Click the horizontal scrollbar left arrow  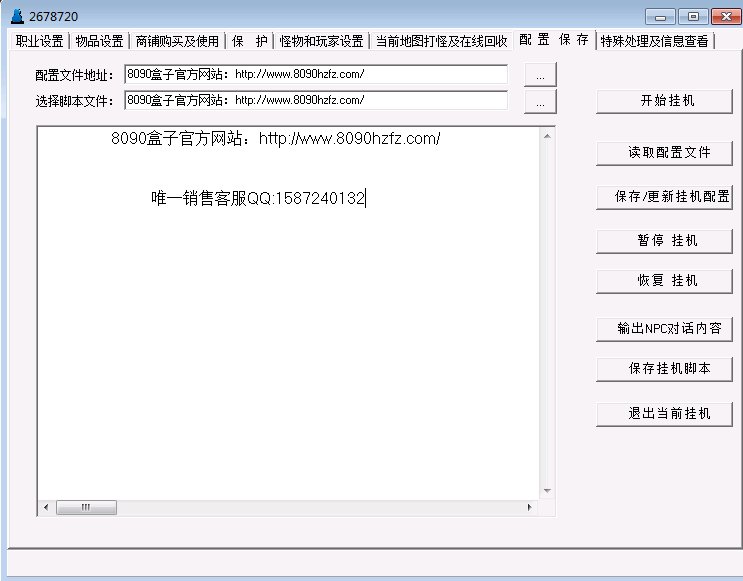tap(46, 508)
